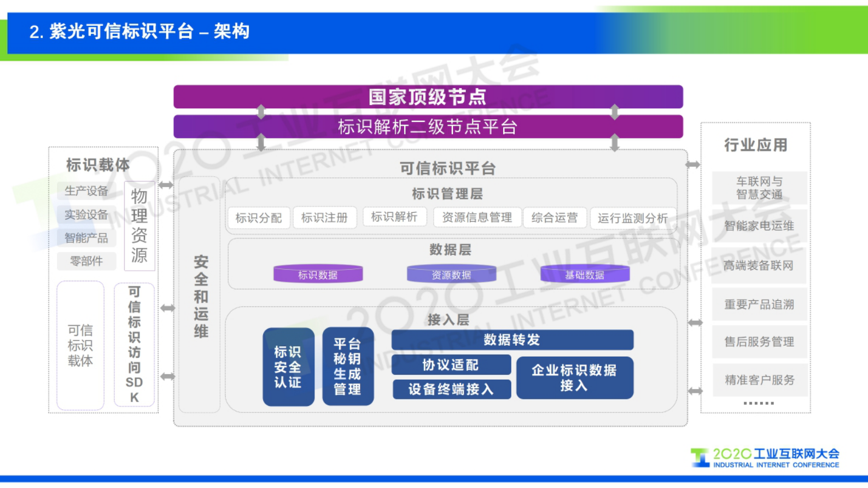
Task: Click the 标识分配 box
Action: pyautogui.click(x=259, y=218)
